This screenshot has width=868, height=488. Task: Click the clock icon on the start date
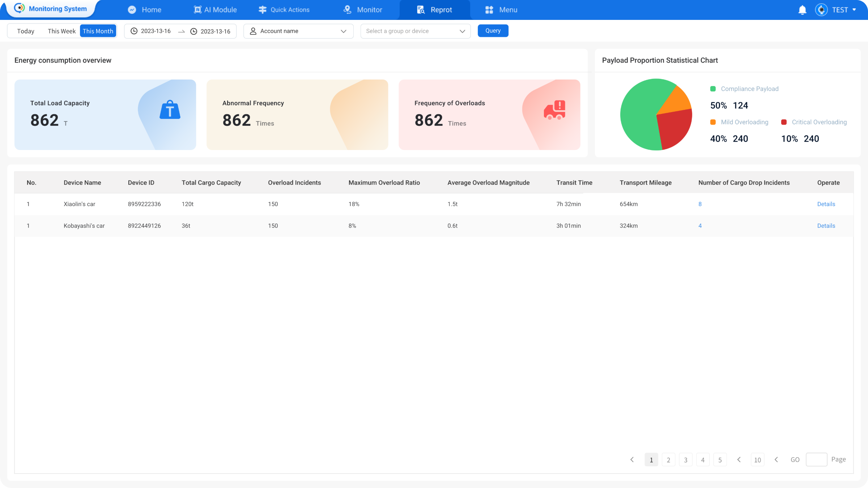(134, 31)
